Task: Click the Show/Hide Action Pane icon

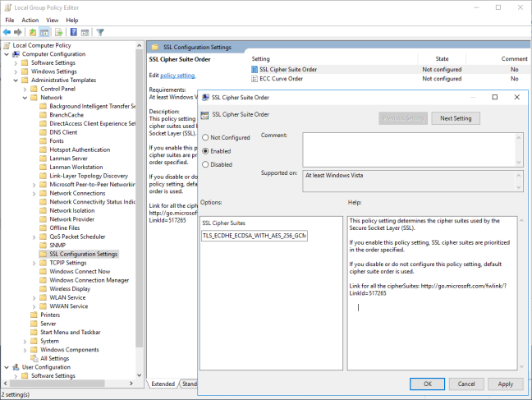Action: coord(85,32)
